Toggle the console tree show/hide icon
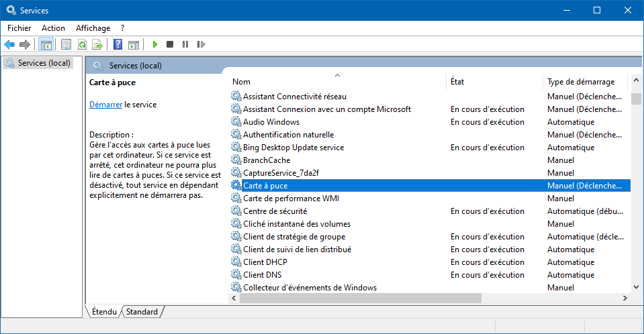This screenshot has height=334, width=644. [x=46, y=44]
